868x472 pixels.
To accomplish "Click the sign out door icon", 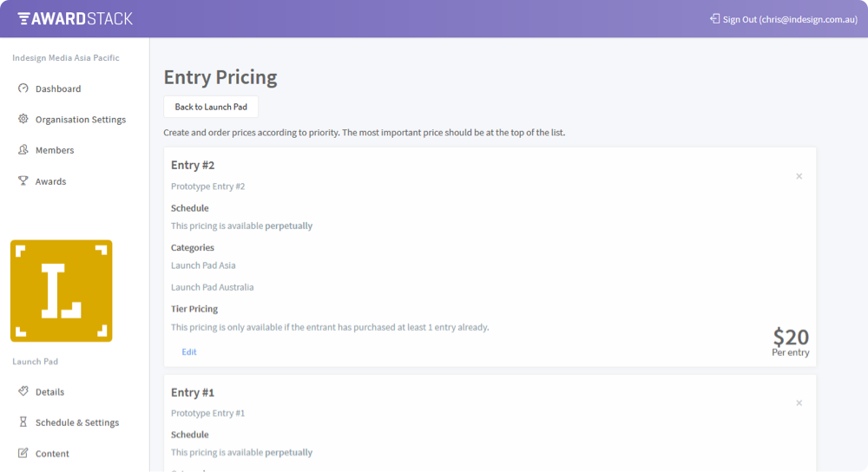I will [x=714, y=19].
